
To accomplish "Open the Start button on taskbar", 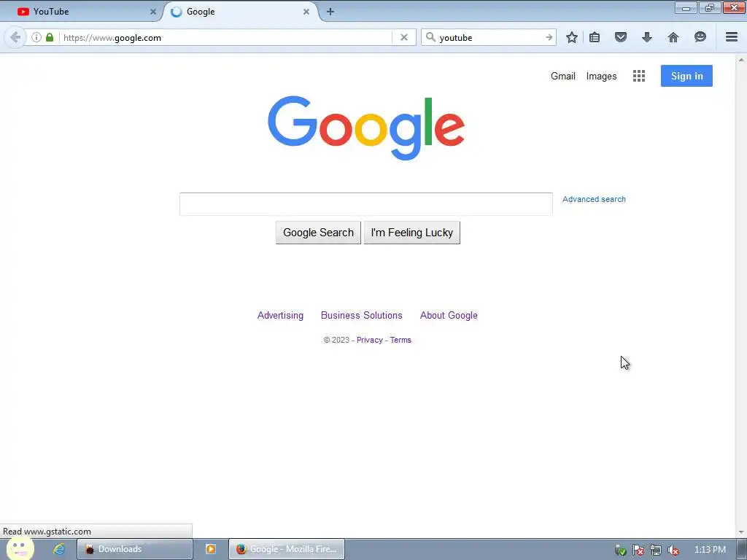I will pos(20,548).
